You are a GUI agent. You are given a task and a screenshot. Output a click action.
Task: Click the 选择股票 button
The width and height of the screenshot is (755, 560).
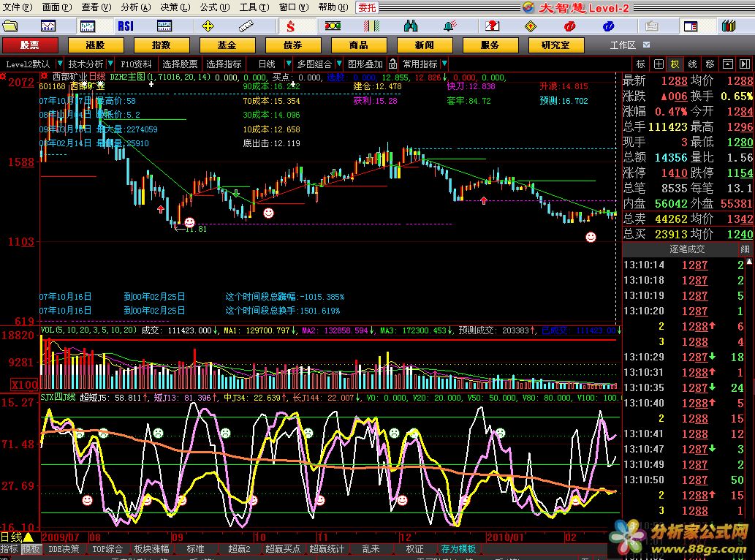pos(180,64)
